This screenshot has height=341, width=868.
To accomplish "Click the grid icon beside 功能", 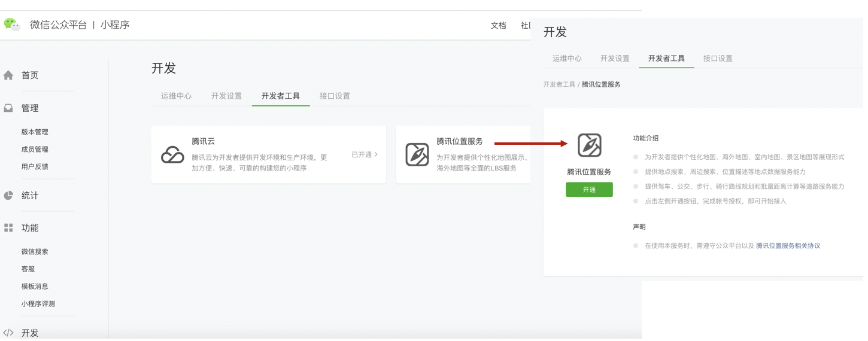I will tap(8, 228).
